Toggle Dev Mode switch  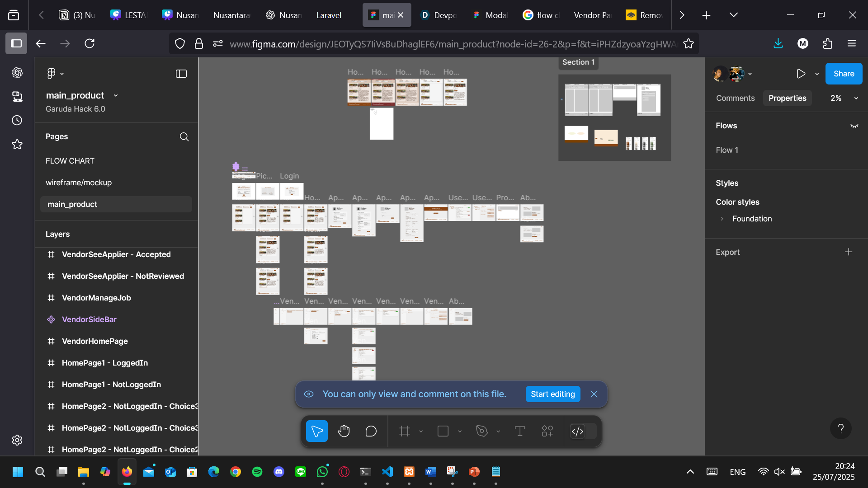583,432
